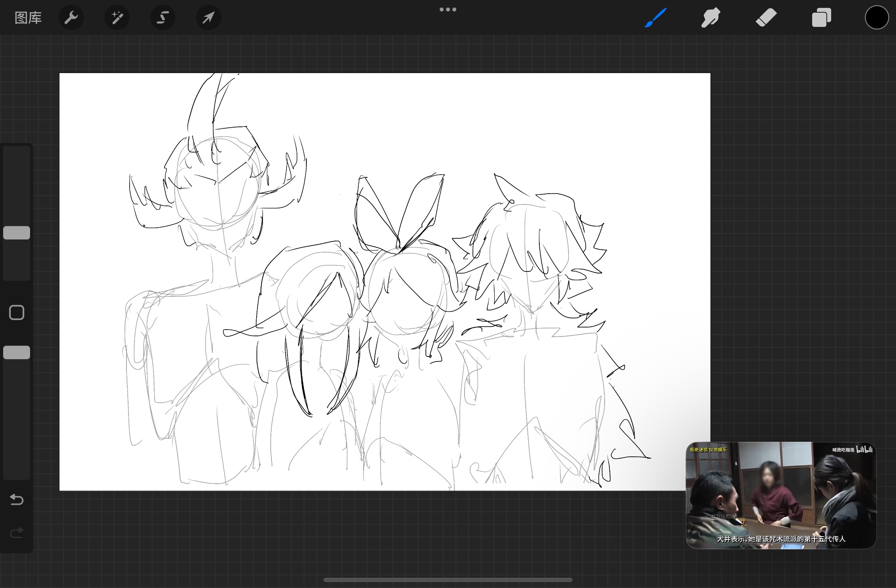Open the Adjustments magic wand menu

click(x=117, y=18)
